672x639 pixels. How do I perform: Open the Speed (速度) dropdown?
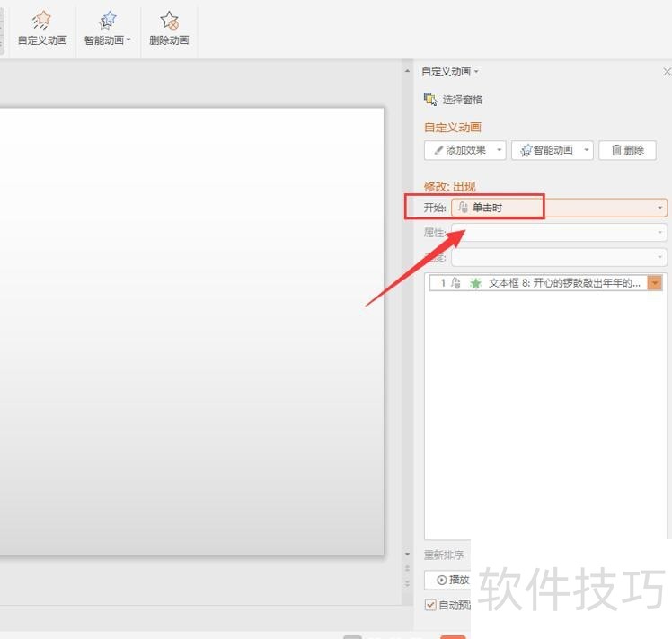tap(560, 257)
